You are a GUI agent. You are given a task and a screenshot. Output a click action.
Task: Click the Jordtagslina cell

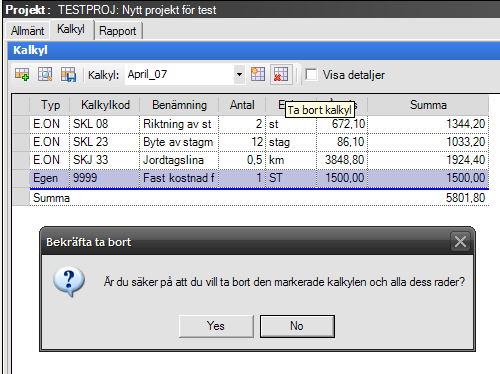coord(179,160)
